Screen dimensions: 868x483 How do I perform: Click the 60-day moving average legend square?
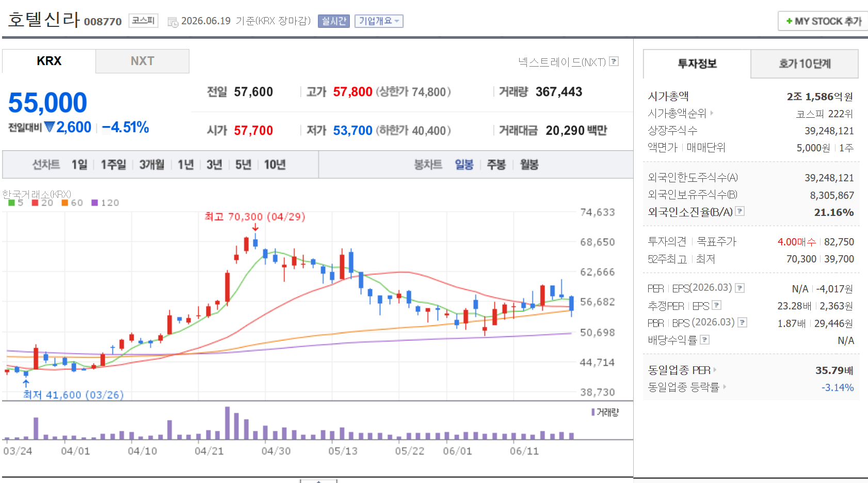tap(65, 202)
